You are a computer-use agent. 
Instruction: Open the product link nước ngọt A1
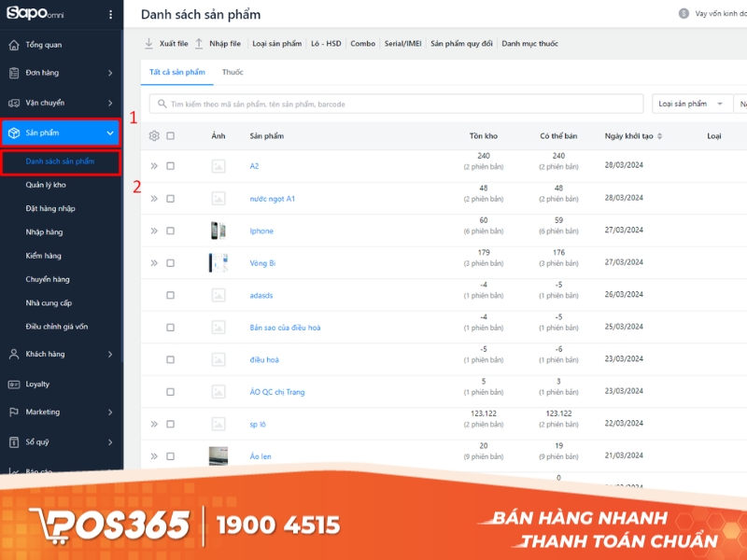click(x=271, y=199)
